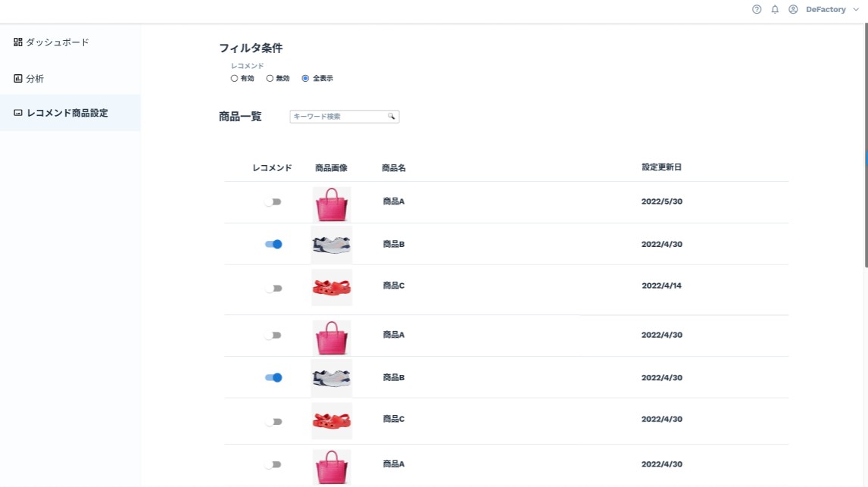Click the dashboard grid icon in sidebar
This screenshot has height=487, width=868.
click(x=17, y=42)
